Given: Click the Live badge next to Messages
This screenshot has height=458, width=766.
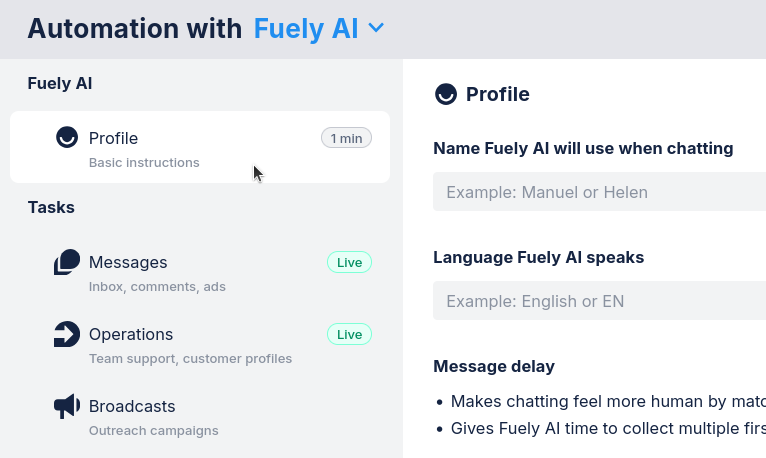Looking at the screenshot, I should point(349,263).
